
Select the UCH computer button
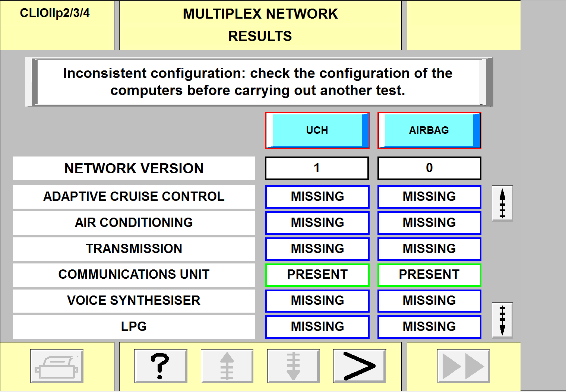click(317, 130)
